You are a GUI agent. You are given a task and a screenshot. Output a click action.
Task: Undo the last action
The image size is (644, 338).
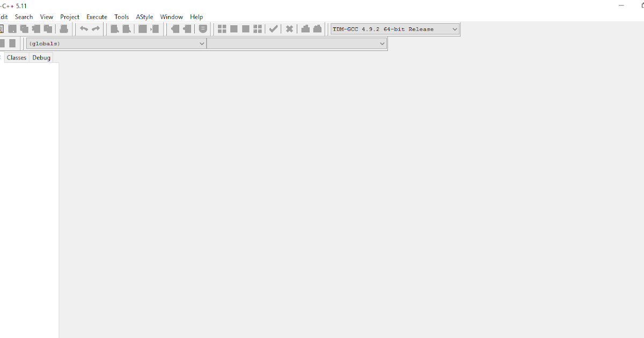(x=84, y=29)
